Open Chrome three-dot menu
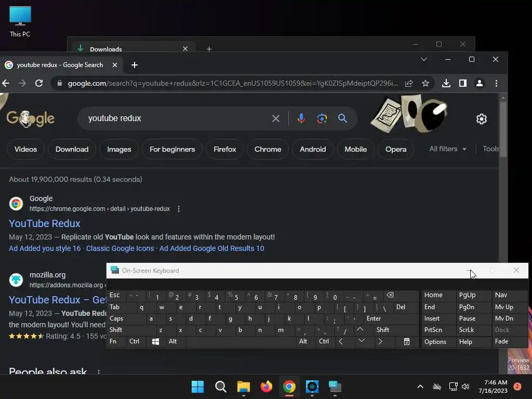This screenshot has width=532, height=399. [496, 83]
